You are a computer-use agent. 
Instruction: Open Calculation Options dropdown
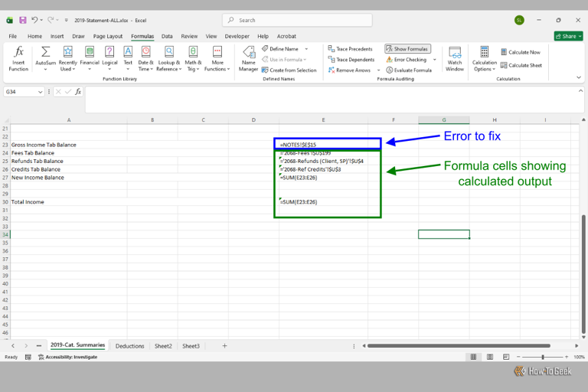[484, 58]
